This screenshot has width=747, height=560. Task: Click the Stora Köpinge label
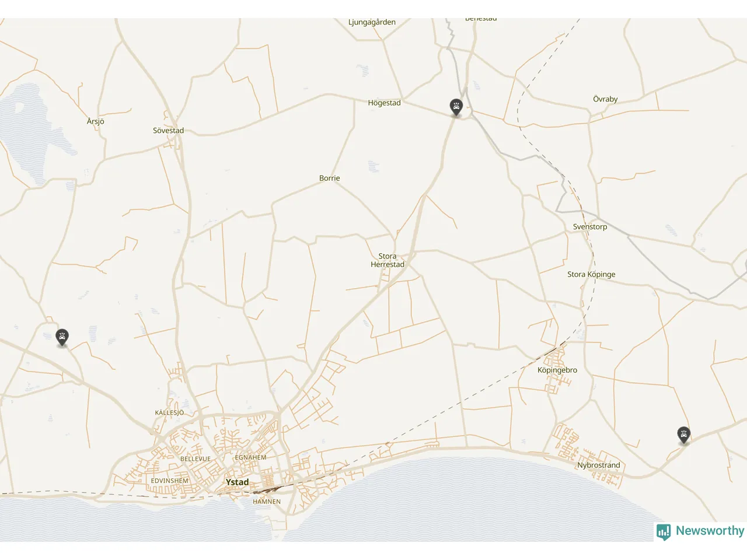click(591, 275)
